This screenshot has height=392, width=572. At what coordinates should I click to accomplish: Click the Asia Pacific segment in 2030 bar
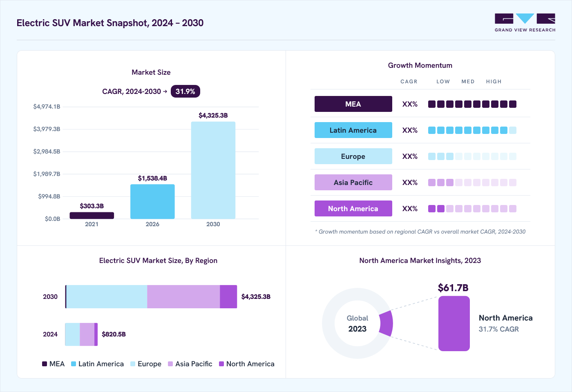183,297
